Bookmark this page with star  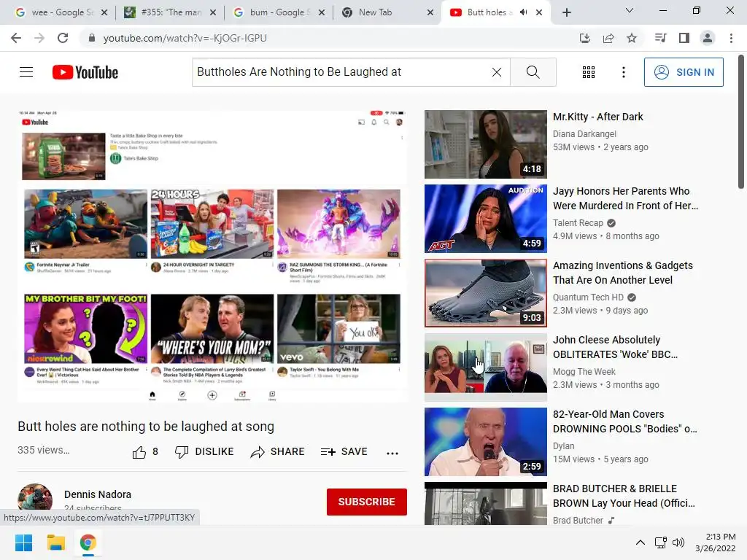tap(632, 38)
